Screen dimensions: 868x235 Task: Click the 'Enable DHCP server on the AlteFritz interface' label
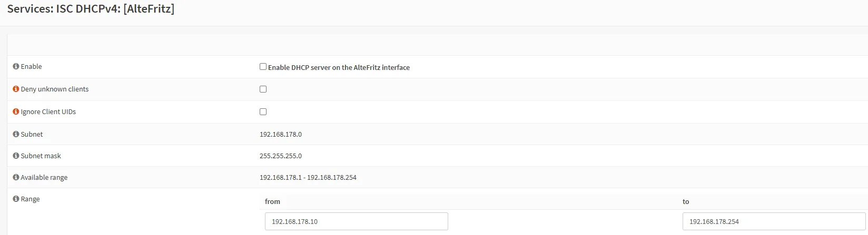point(339,68)
